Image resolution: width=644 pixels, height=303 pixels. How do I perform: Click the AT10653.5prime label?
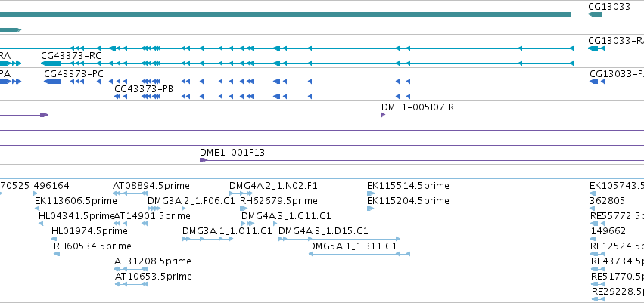153,277
